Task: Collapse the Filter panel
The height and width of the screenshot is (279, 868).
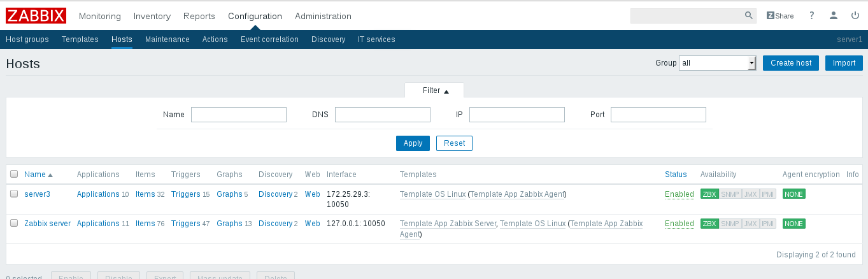Action: 436,90
